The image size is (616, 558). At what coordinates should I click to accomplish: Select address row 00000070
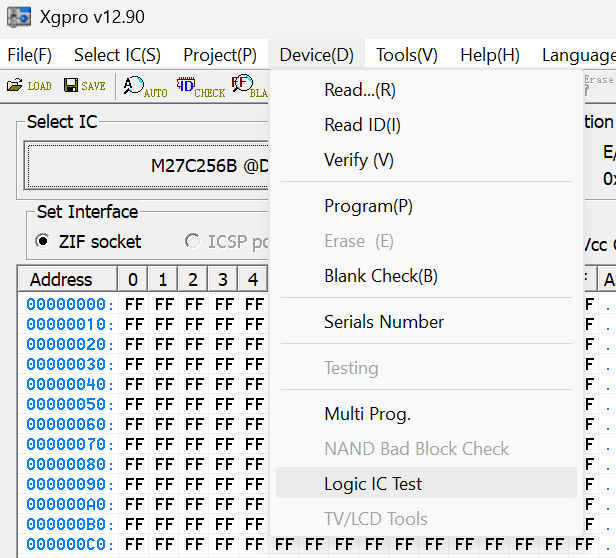tap(70, 444)
